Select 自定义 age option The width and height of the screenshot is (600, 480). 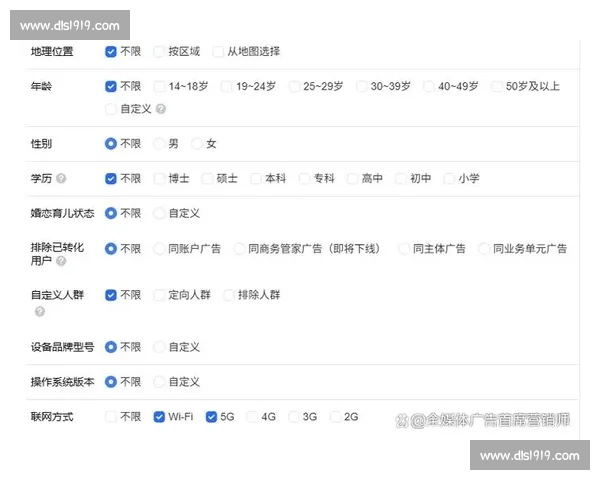click(x=111, y=109)
